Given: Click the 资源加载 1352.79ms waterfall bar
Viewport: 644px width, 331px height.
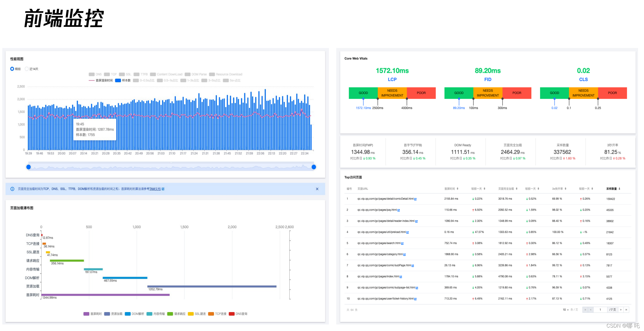Looking at the screenshot, I should click(212, 286).
